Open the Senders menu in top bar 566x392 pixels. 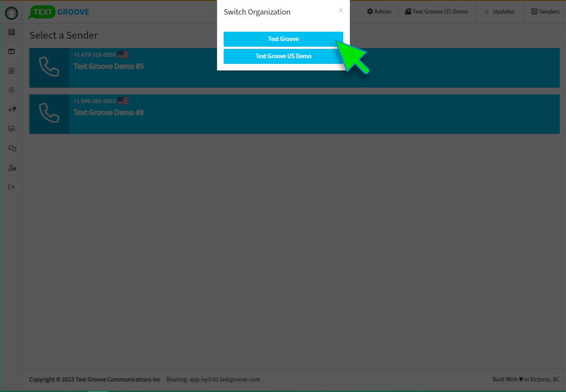coord(545,11)
